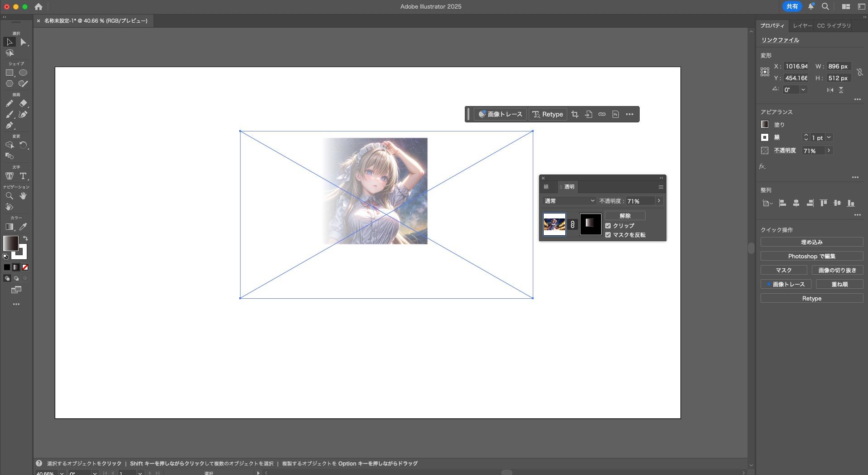This screenshot has width=868, height=475.
Task: Select the Paintbrush tool
Action: pyautogui.click(x=10, y=114)
